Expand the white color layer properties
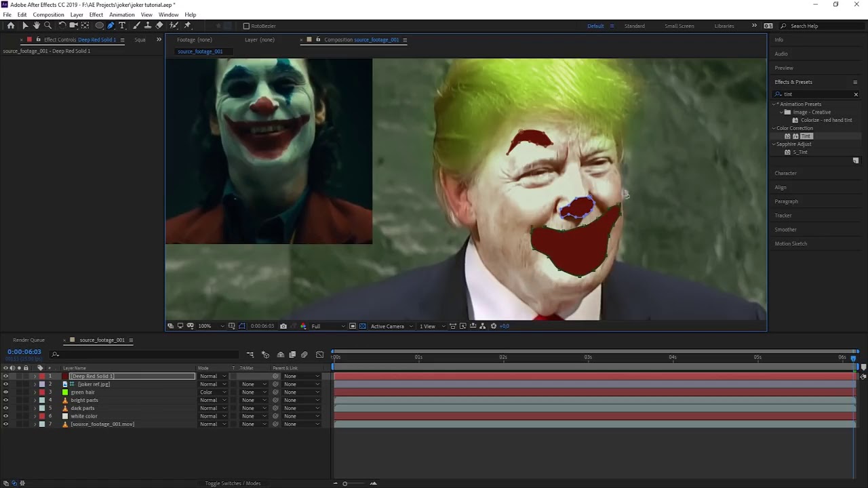 (x=35, y=416)
